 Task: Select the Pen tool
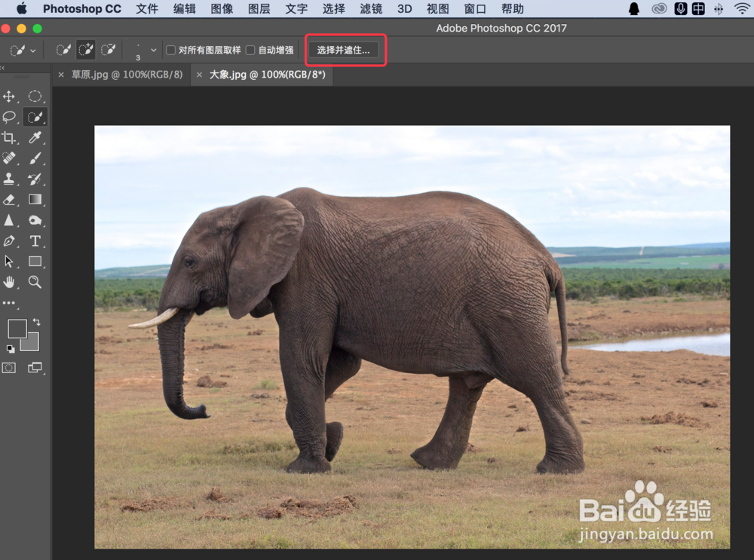coord(9,241)
